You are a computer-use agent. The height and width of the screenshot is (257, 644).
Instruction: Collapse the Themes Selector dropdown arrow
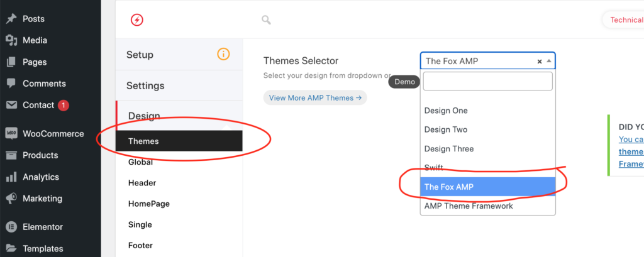click(x=548, y=61)
